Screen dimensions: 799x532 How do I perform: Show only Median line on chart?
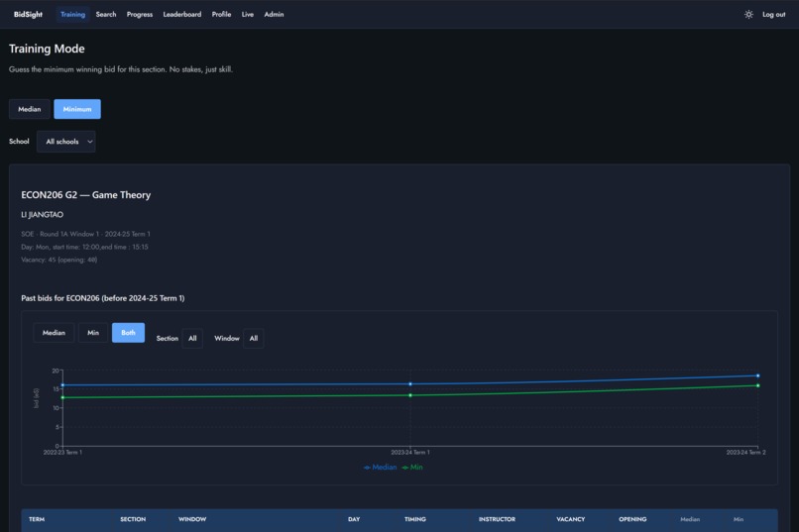(54, 333)
